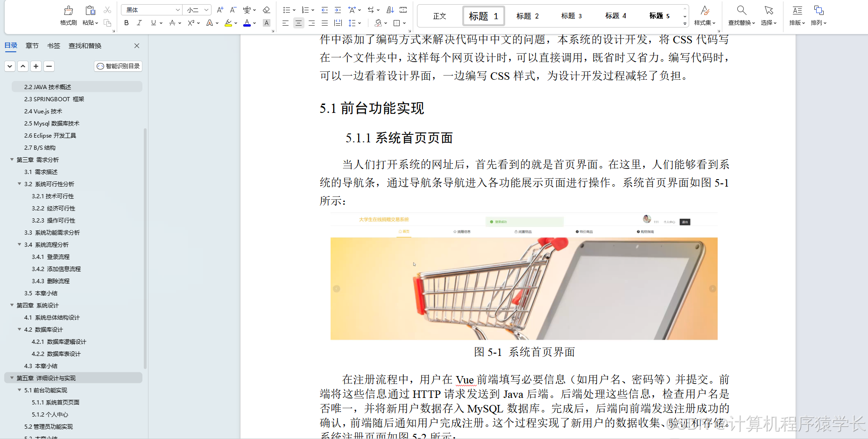Open 查找替换 find and replace
The width and height of the screenshot is (868, 439).
741,15
